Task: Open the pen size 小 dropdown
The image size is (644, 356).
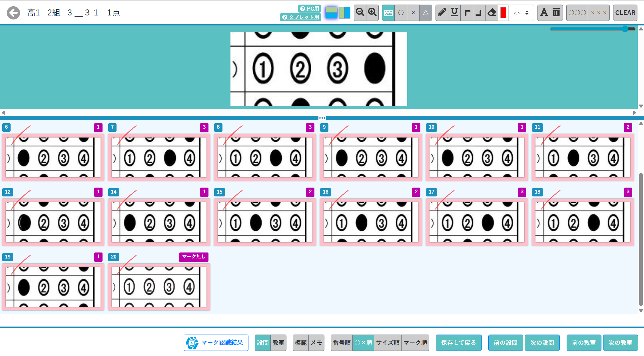Action: click(x=521, y=13)
